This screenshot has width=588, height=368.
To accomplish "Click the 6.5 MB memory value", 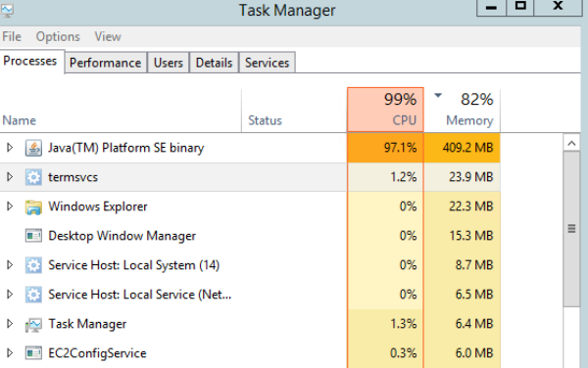I will click(x=474, y=295).
